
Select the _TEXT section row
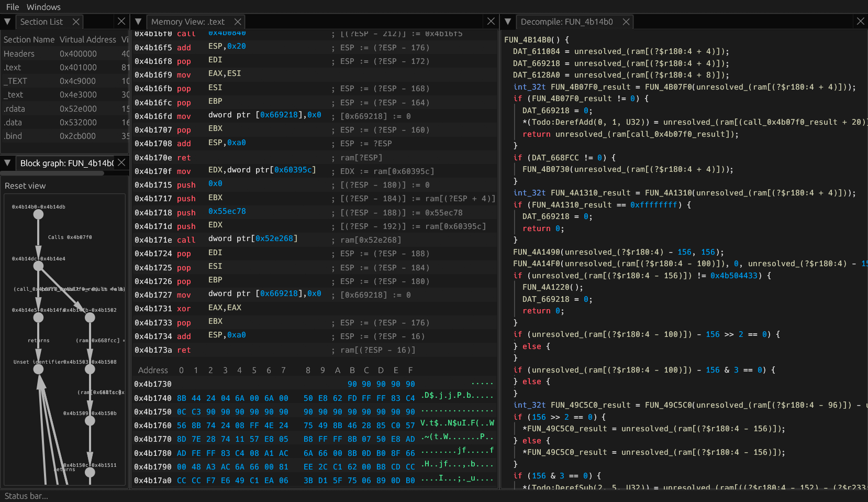coord(65,81)
